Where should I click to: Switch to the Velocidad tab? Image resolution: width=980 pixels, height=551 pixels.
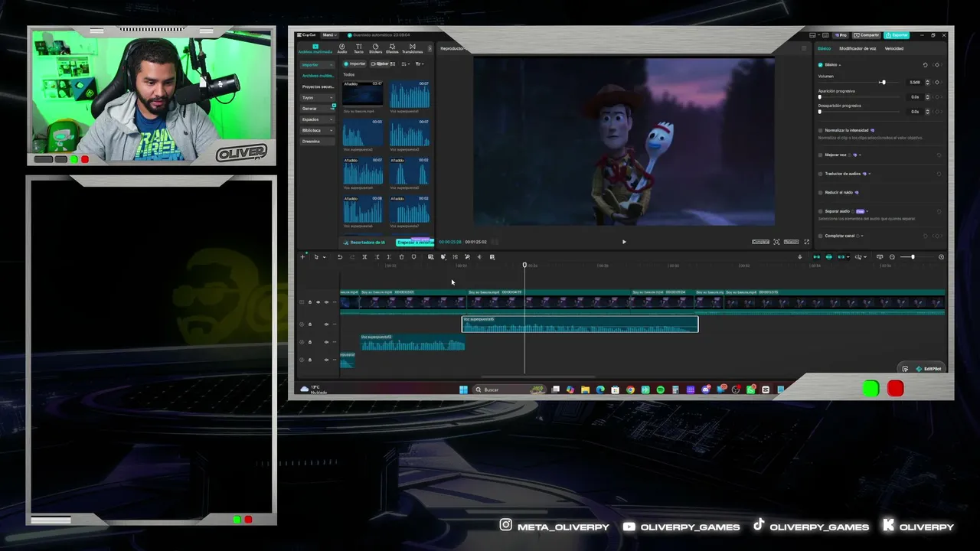(x=894, y=48)
